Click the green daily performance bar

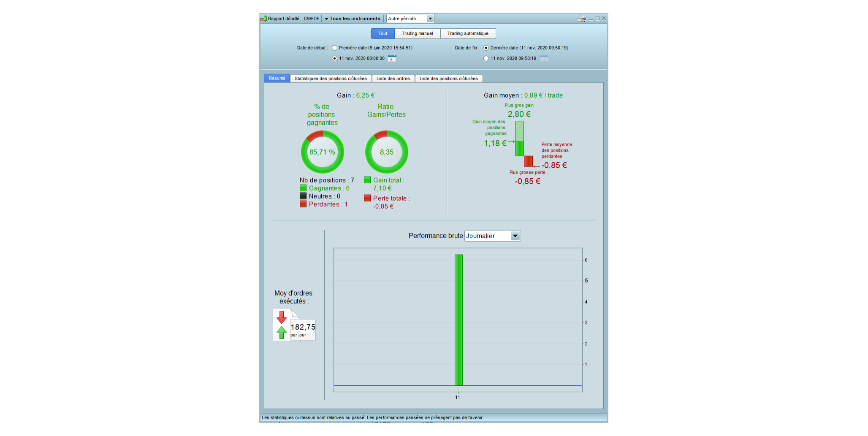pyautogui.click(x=458, y=320)
